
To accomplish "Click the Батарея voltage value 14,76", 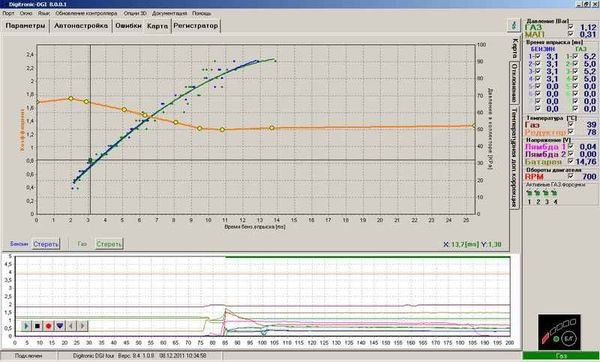I will tap(586, 161).
